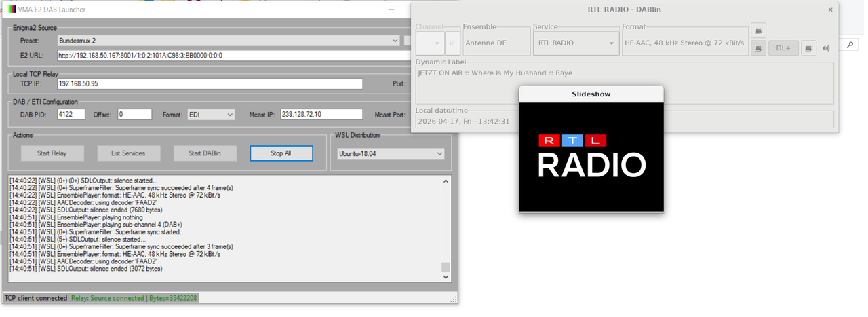The image size is (868, 317).
Task: Click the Preset: label
Action: tap(30, 41)
